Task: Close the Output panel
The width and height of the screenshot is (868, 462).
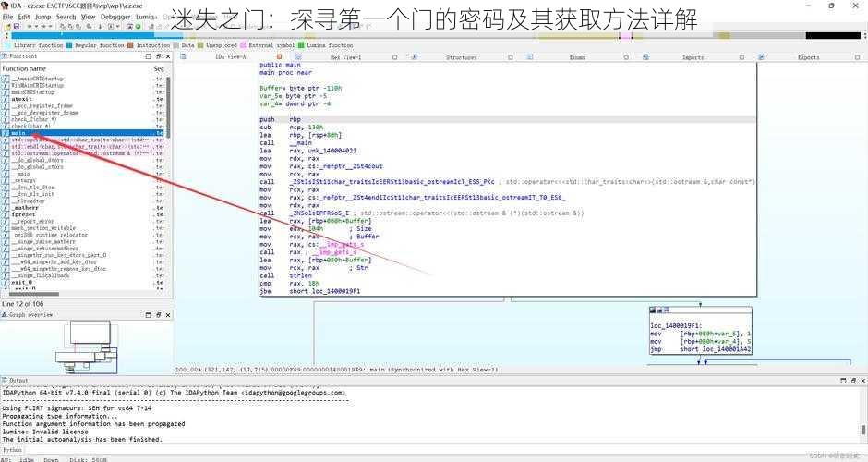Action: click(x=863, y=381)
